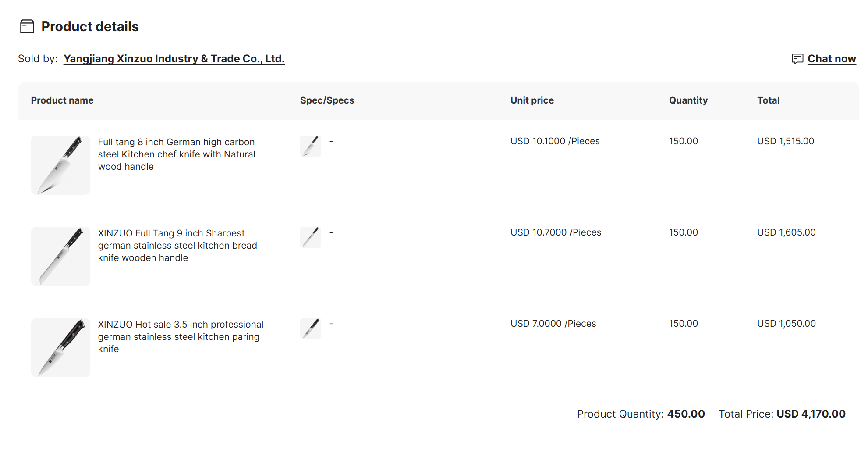The image size is (868, 450).
Task: Open the 8 inch chef knife thumbnail
Action: coord(60,165)
